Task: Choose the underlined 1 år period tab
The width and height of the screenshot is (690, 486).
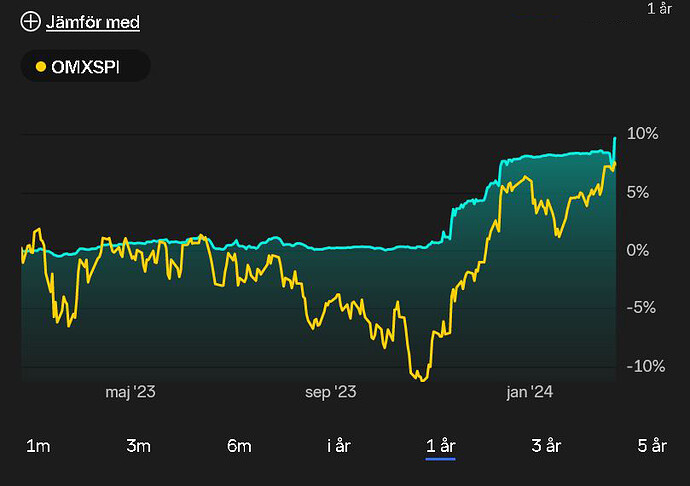Action: click(x=440, y=446)
